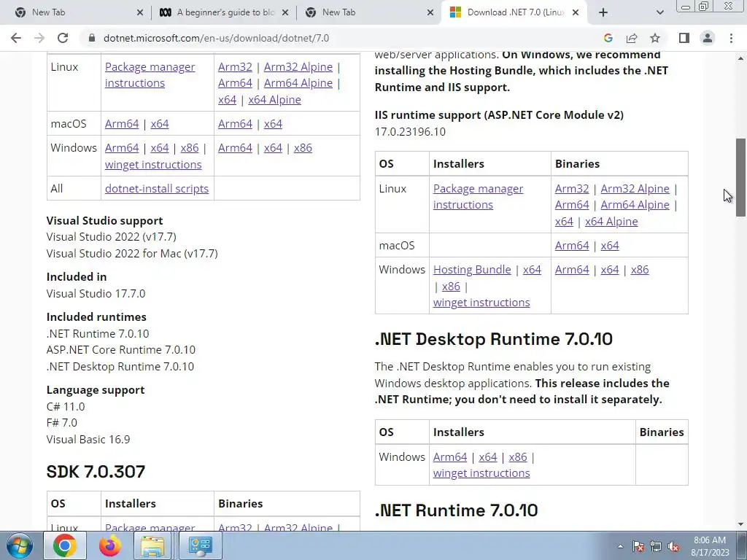
Task: Open the Google search icon in address bar
Action: point(608,38)
